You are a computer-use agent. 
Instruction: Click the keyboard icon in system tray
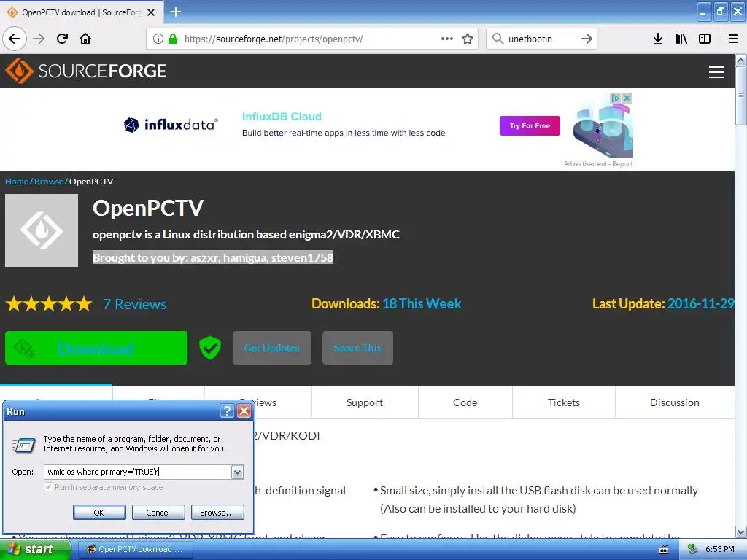tap(663, 550)
